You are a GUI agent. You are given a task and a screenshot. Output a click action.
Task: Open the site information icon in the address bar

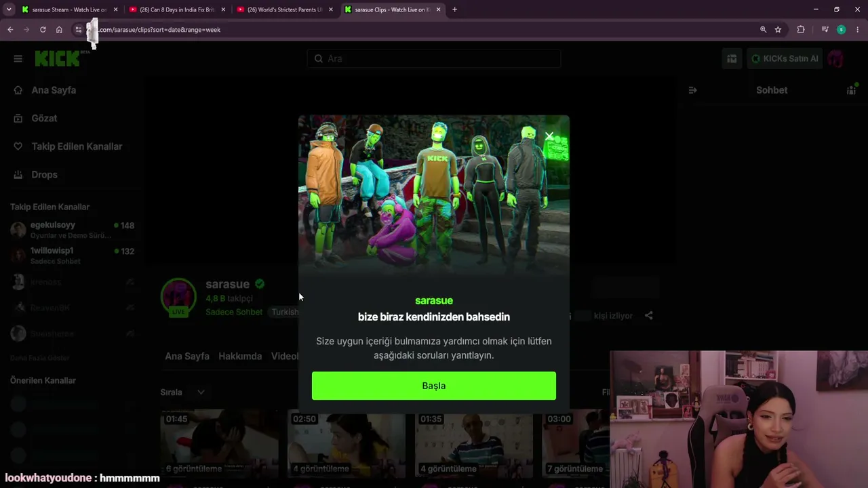coord(79,30)
